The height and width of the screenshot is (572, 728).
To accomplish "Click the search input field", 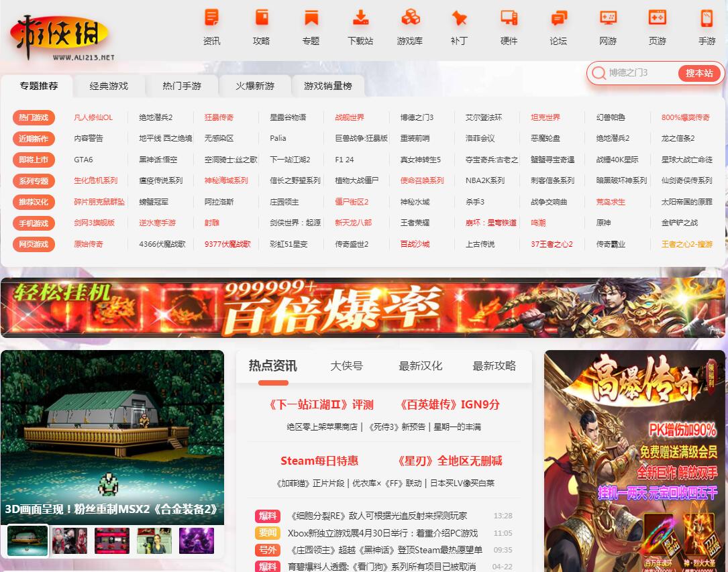I will 641,73.
